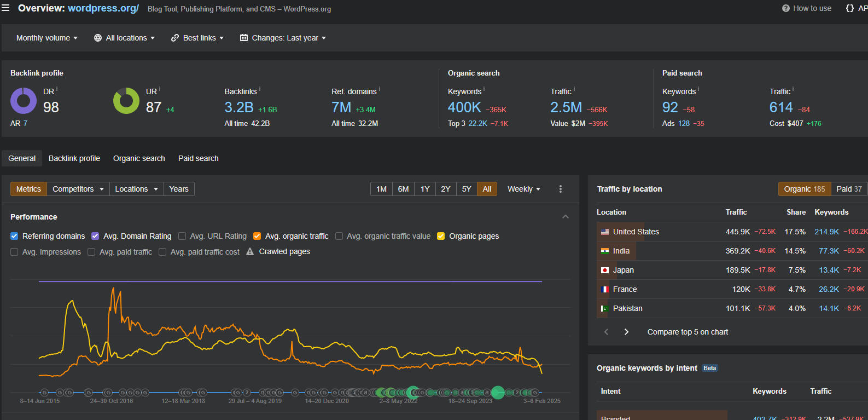Click Compare top 5 on chart
868x420 pixels.
click(x=688, y=332)
